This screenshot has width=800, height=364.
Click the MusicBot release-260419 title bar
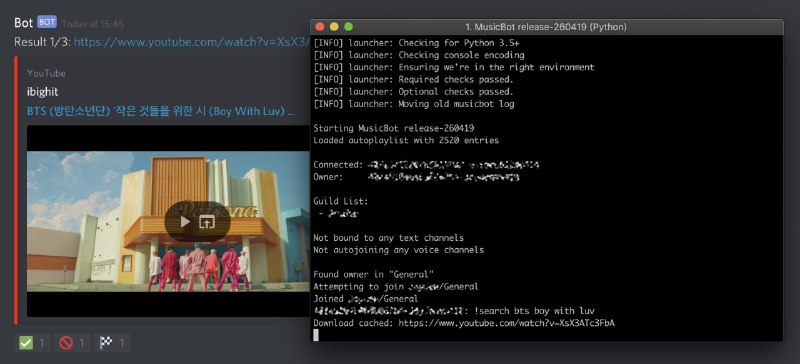[546, 27]
